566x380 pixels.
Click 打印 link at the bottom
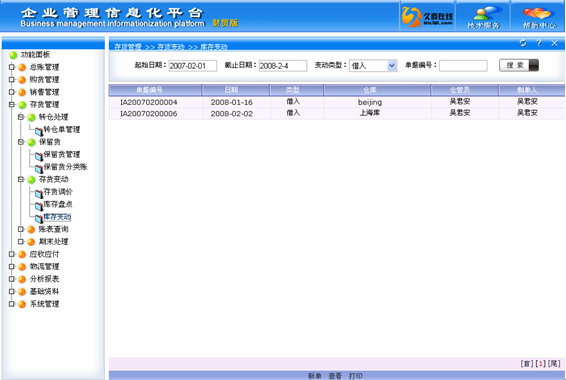(356, 376)
